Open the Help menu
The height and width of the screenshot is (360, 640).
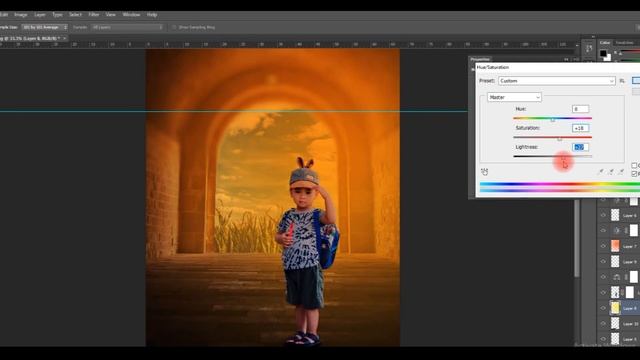[152, 15]
